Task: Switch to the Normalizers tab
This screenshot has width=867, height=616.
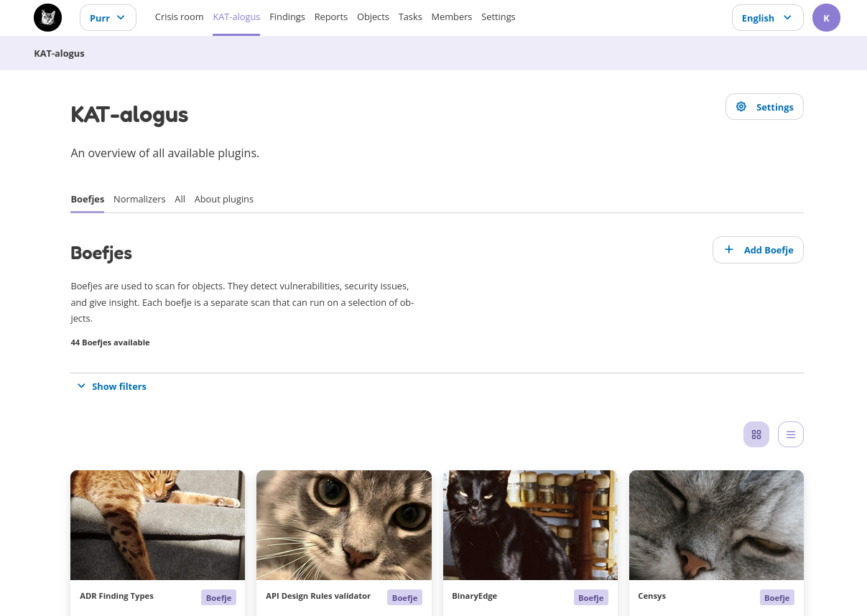Action: (139, 199)
